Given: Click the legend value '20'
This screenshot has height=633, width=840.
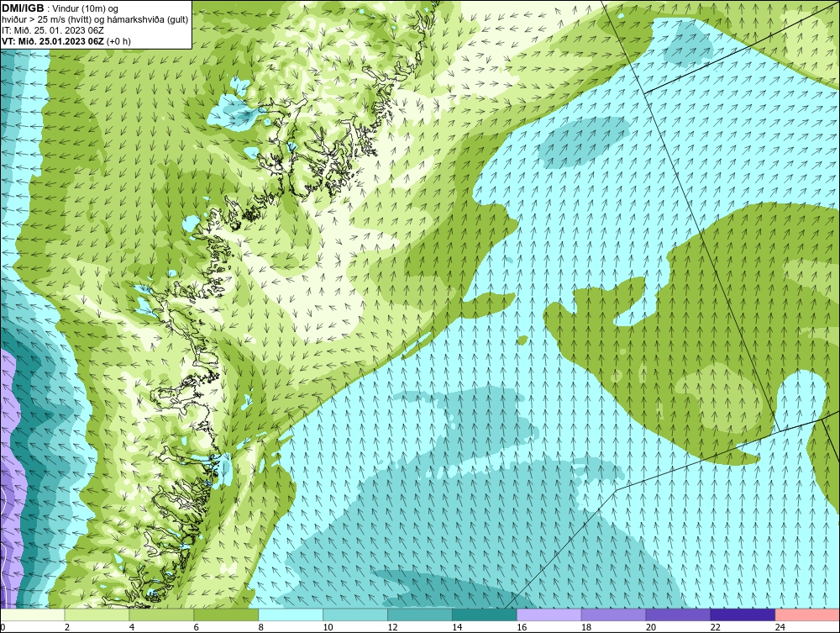Looking at the screenshot, I should coord(651,627).
